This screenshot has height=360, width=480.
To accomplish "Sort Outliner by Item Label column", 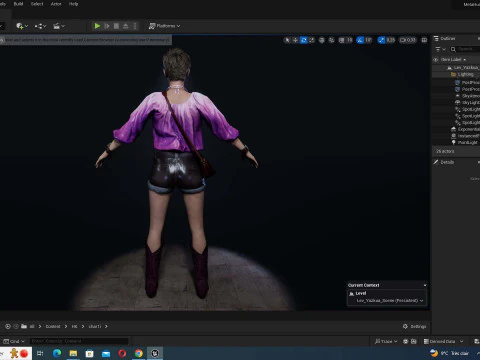I will (453, 60).
